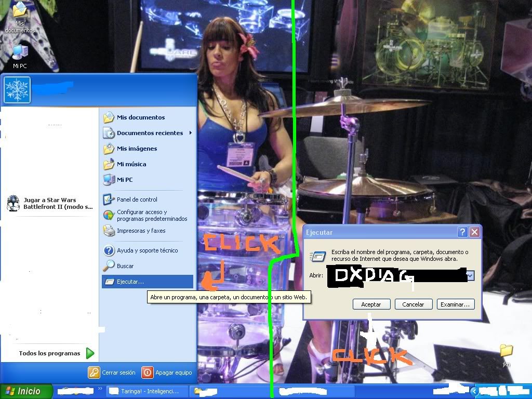
Task: Click the Configurar acceso y programas icon
Action: [x=109, y=215]
